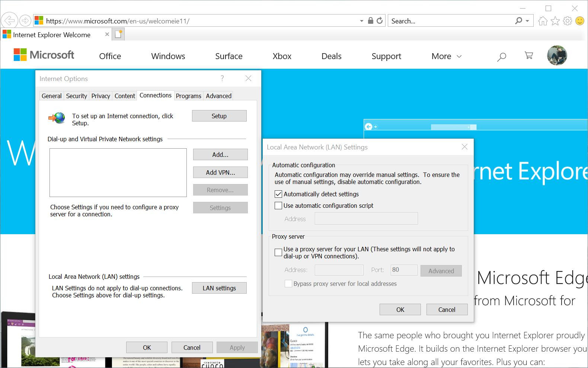This screenshot has height=368, width=588.
Task: Open the Support navigation link
Action: [386, 56]
